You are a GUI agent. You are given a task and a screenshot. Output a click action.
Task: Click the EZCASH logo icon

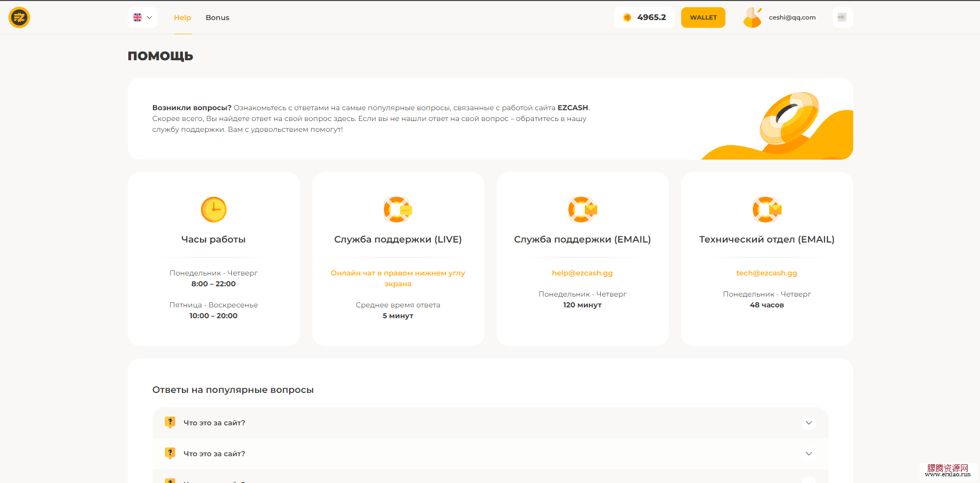[x=19, y=18]
